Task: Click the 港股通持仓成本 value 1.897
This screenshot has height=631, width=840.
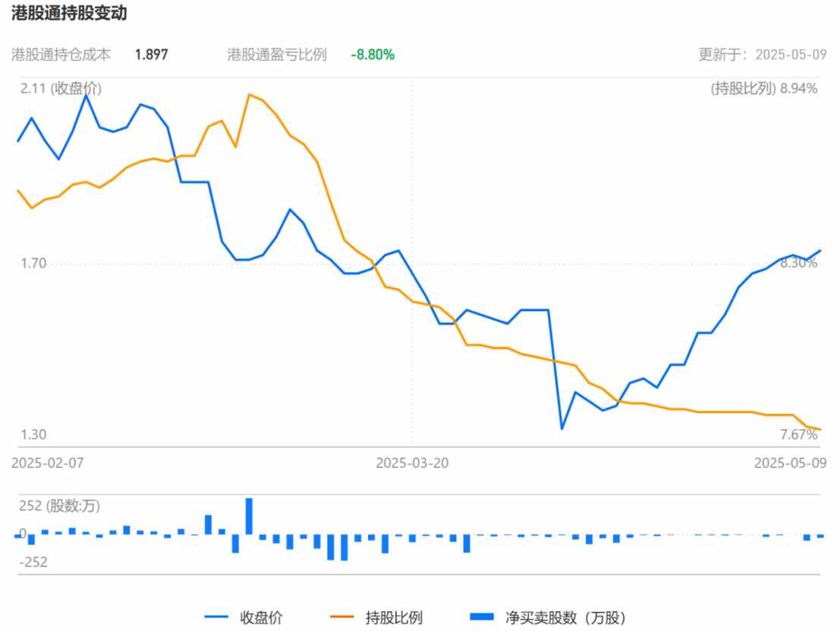Action: pos(151,55)
